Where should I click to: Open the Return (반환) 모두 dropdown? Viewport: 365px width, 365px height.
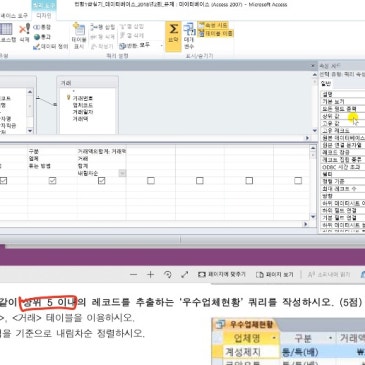pos(141,45)
